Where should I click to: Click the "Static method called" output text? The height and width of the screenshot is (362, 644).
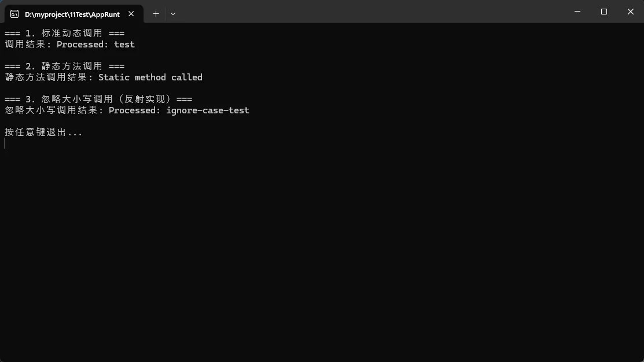click(x=150, y=77)
